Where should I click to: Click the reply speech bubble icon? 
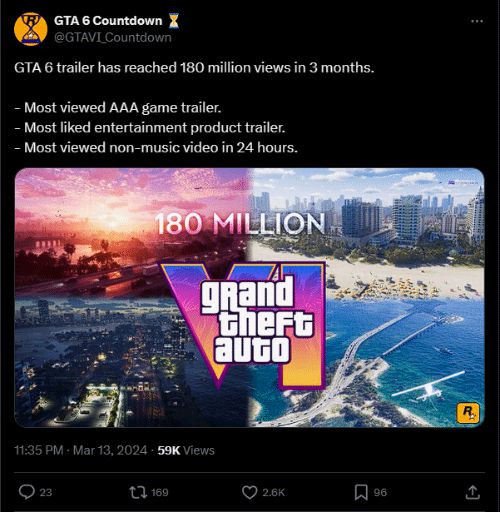click(27, 492)
